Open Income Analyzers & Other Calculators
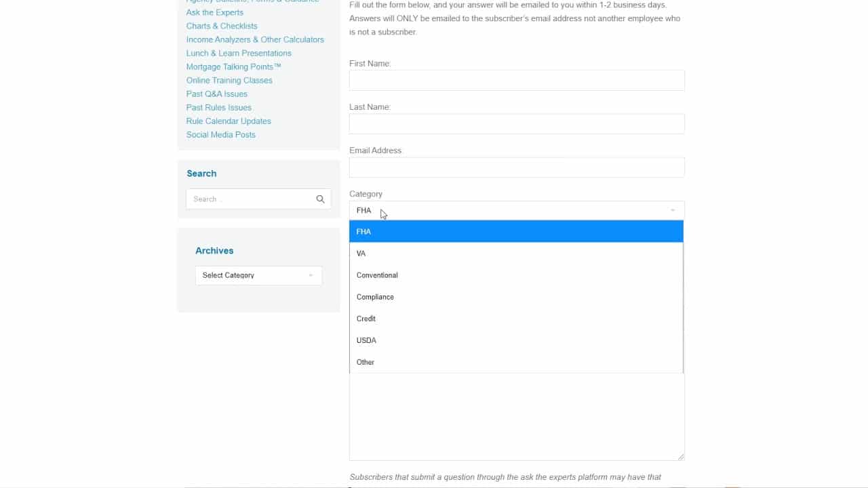 pos(255,39)
